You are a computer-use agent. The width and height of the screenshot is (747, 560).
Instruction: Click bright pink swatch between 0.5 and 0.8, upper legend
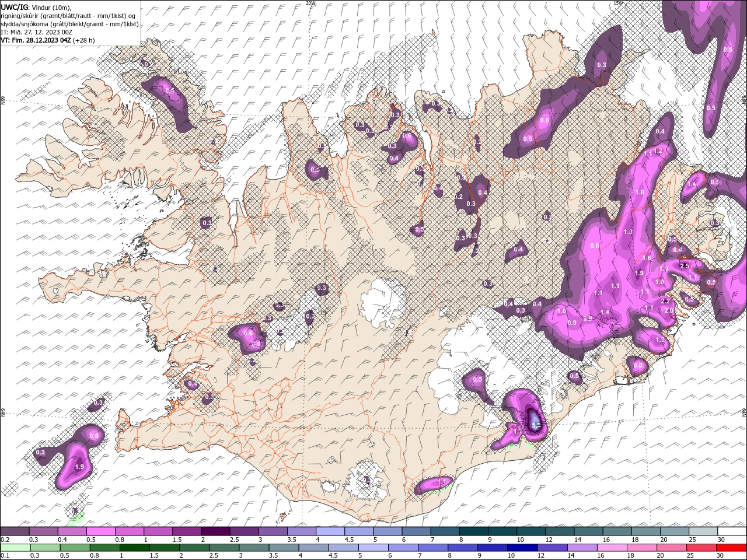tap(101, 530)
